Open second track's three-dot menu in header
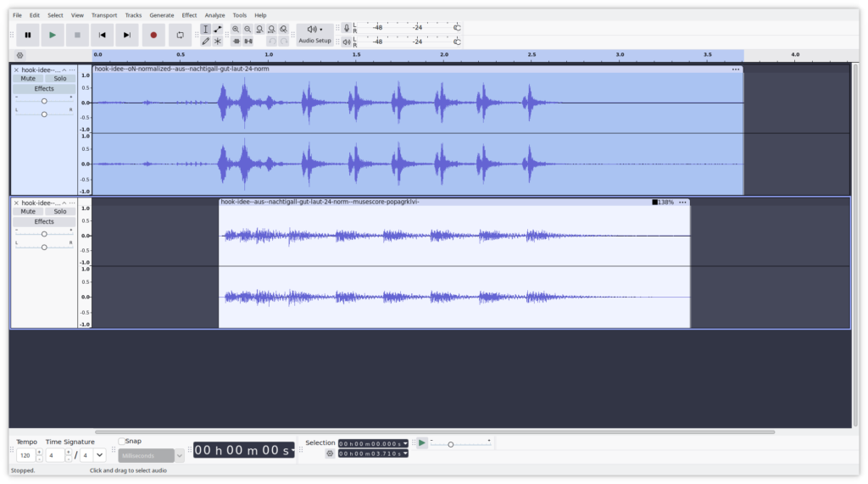868x484 pixels. [72, 203]
